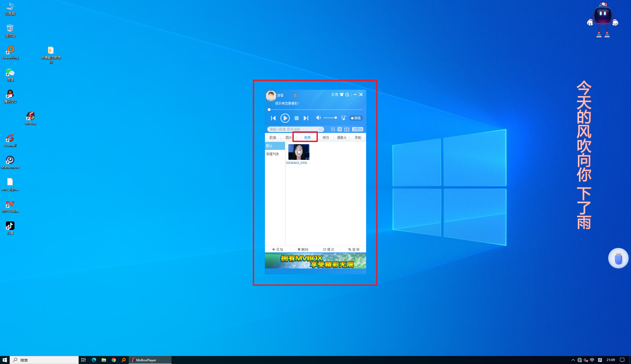Screen dimensions: 631x364
Task: Open the equalizer sliders icon
Action: click(333, 129)
